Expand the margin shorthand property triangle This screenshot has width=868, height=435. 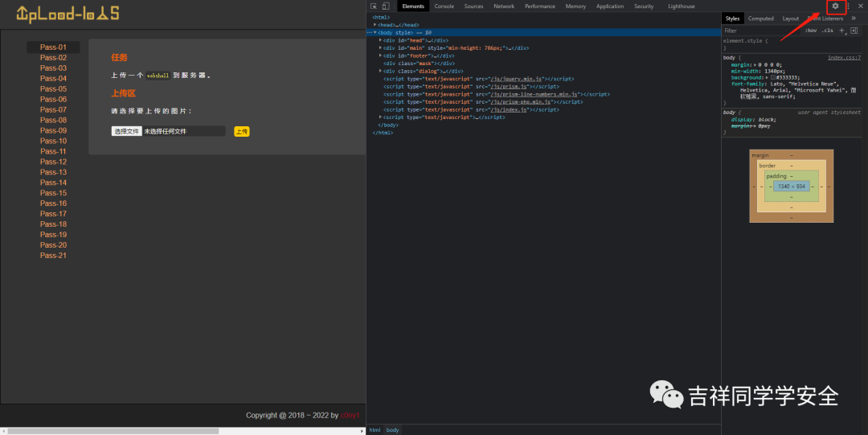[x=755, y=65]
